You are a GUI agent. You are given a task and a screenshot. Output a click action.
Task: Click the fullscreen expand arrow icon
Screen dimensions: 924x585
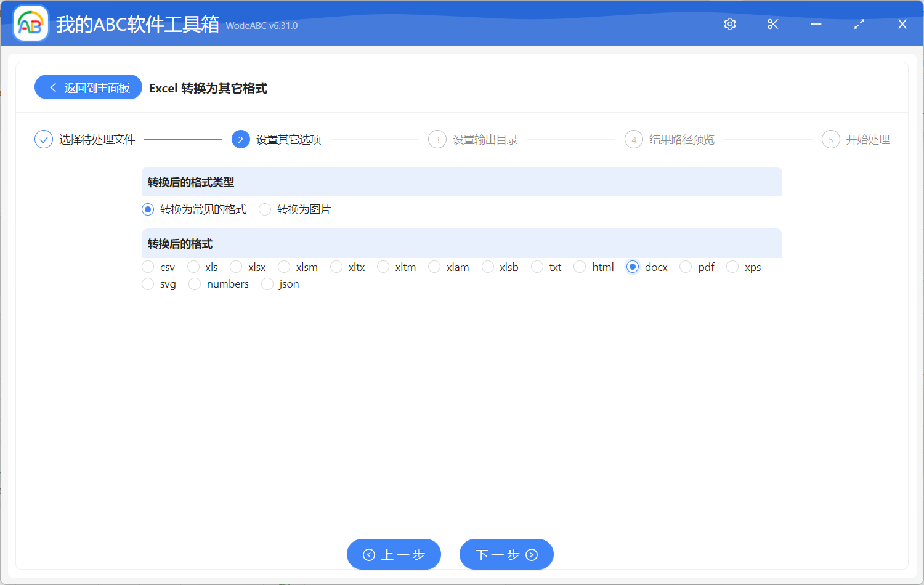pyautogui.click(x=859, y=24)
